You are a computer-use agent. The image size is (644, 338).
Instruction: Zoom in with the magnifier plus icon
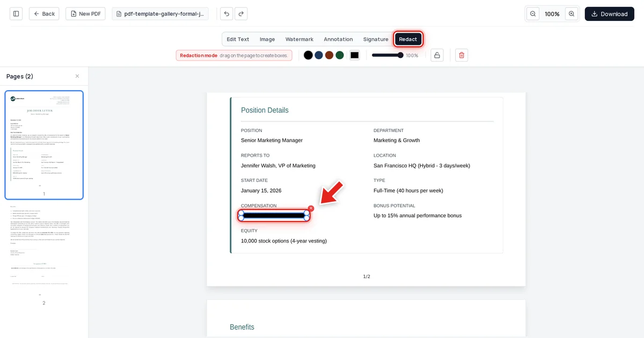point(572,14)
